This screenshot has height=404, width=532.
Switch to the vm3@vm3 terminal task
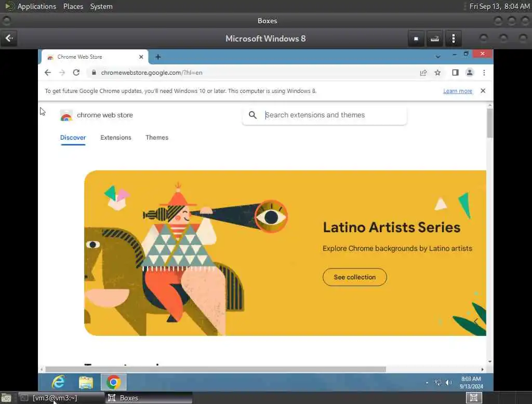61,398
